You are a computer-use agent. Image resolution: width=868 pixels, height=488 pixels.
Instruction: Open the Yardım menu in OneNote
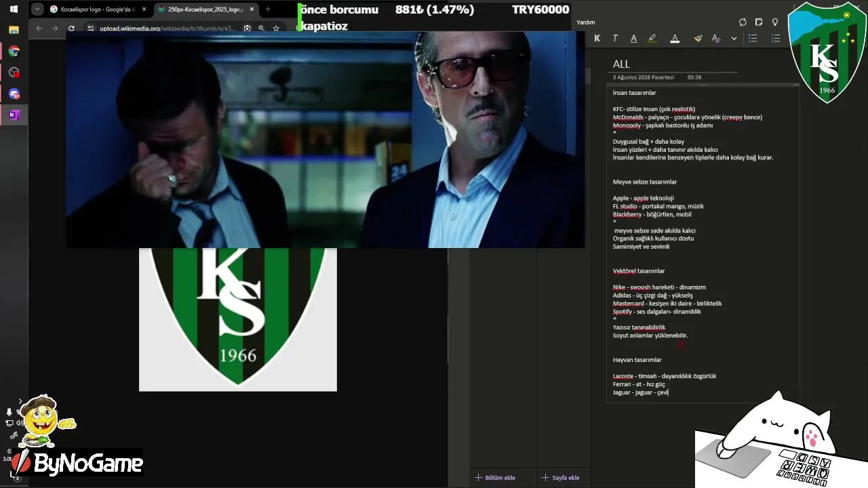(585, 22)
